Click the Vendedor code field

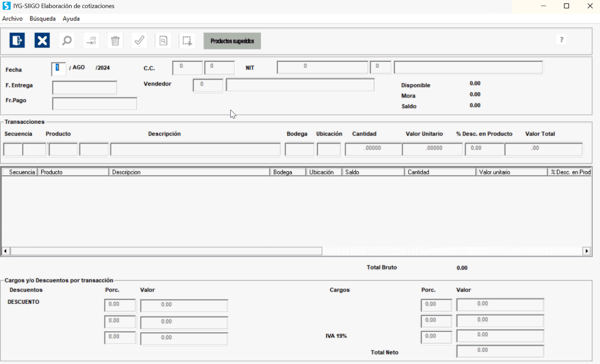[208, 85]
